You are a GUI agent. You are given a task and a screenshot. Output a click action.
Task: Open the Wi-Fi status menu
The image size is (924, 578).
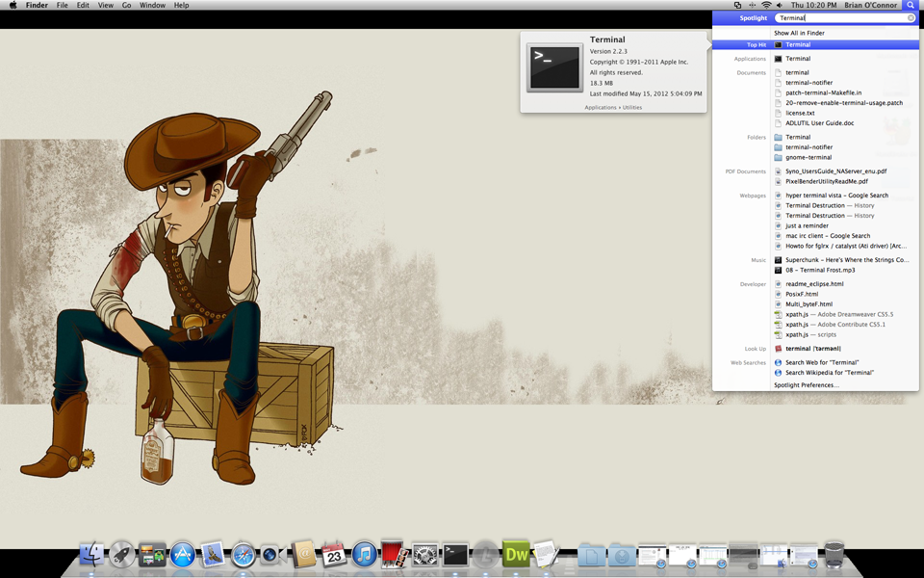tap(766, 5)
